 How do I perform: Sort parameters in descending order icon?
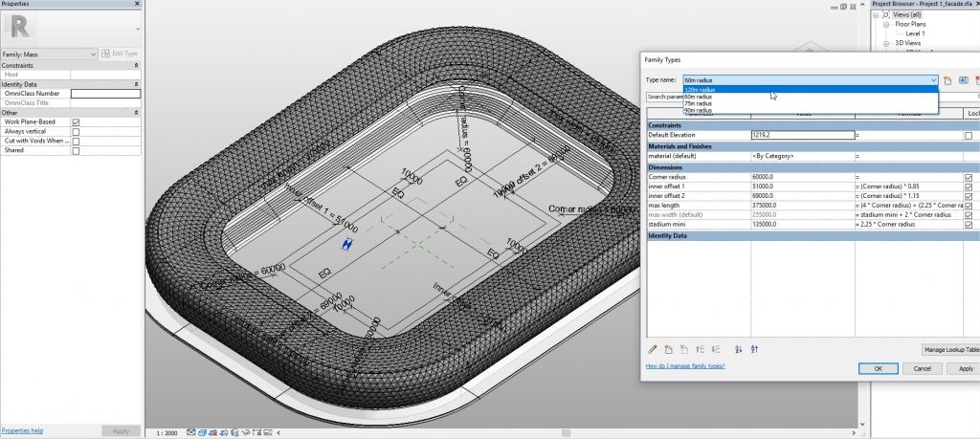[x=754, y=350]
